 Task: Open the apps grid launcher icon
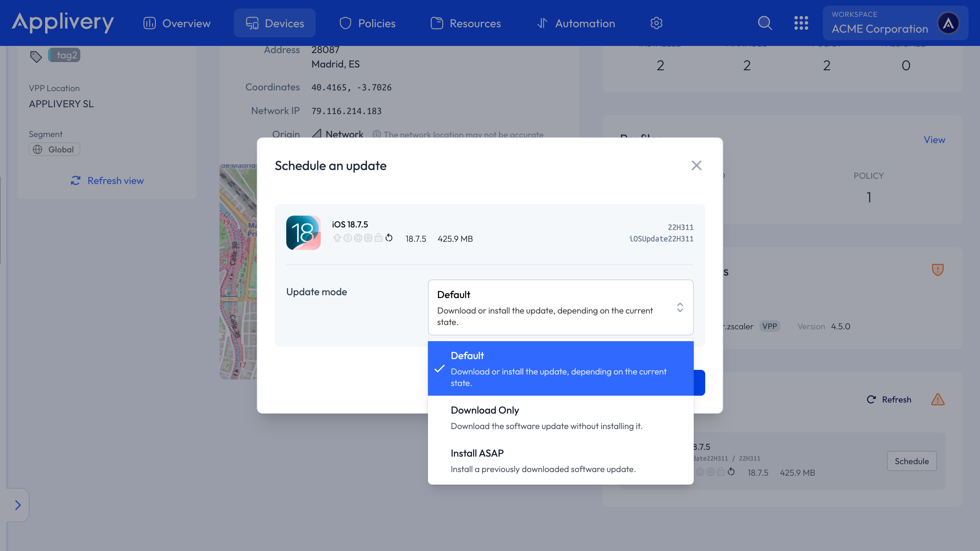pos(801,23)
